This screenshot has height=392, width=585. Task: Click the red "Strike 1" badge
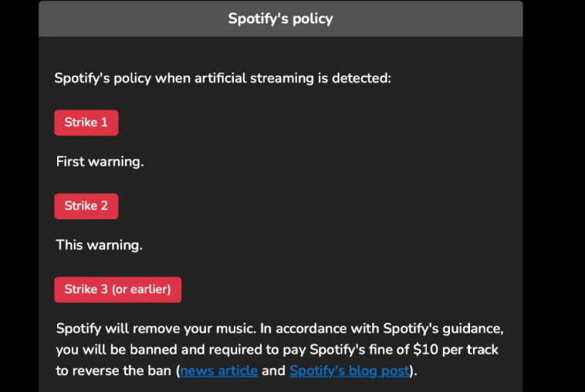coord(86,123)
